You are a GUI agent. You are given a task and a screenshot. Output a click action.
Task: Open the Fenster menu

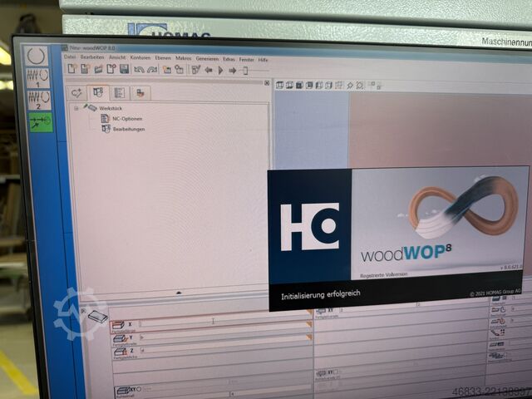[x=246, y=59]
